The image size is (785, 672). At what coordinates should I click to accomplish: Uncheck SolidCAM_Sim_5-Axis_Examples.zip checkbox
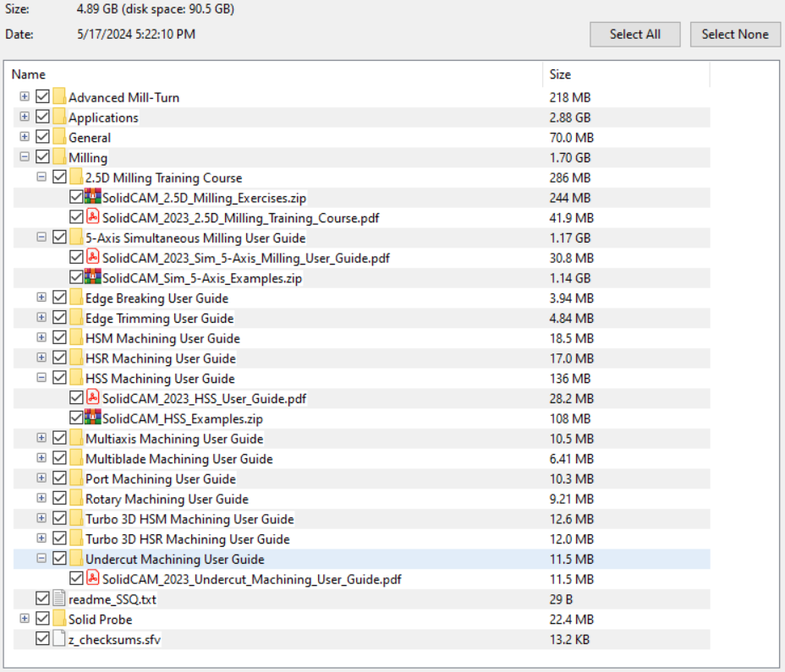tap(76, 277)
